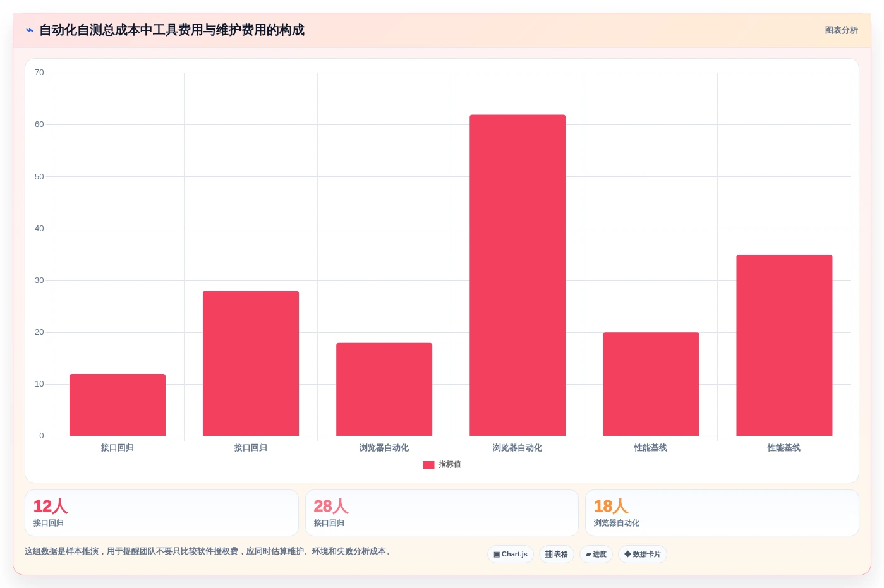Click the bar valued at 18
The image size is (884, 588).
(x=384, y=389)
